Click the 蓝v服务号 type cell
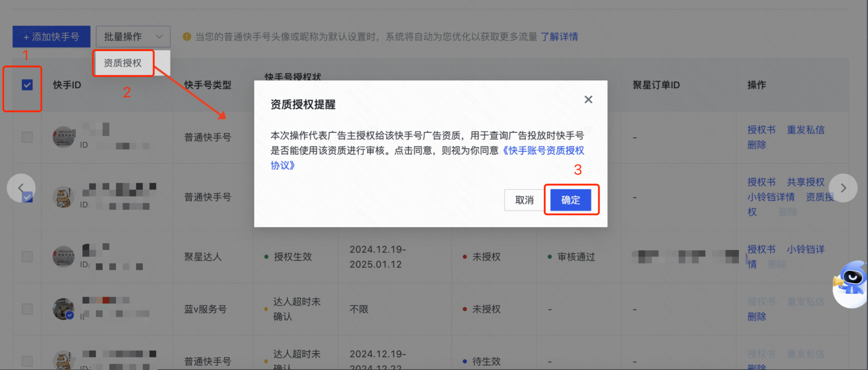The height and width of the screenshot is (370, 868). click(x=205, y=309)
